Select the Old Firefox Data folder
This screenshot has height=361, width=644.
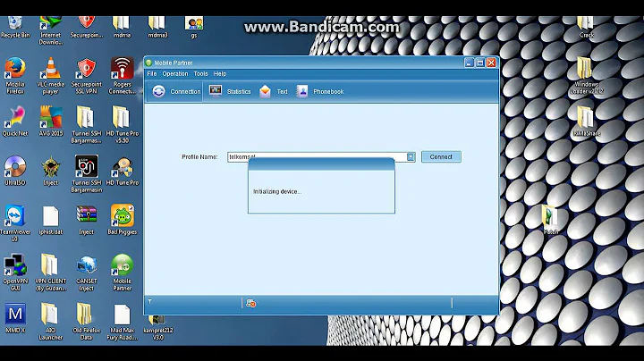86,322
